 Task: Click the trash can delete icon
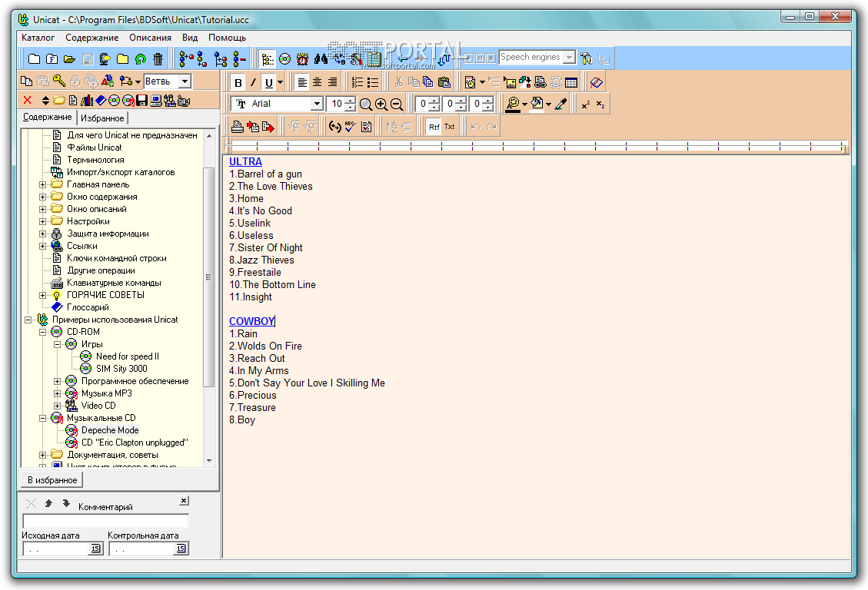tap(158, 58)
